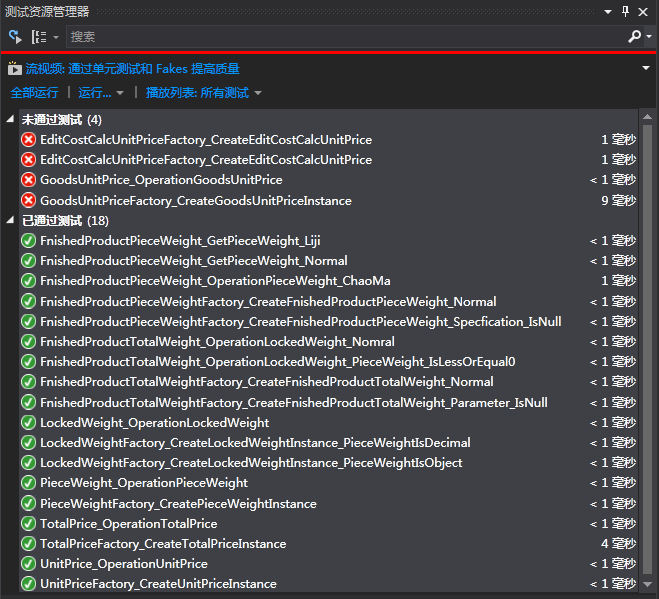Click the group-by tests toolbar icon

pos(39,37)
